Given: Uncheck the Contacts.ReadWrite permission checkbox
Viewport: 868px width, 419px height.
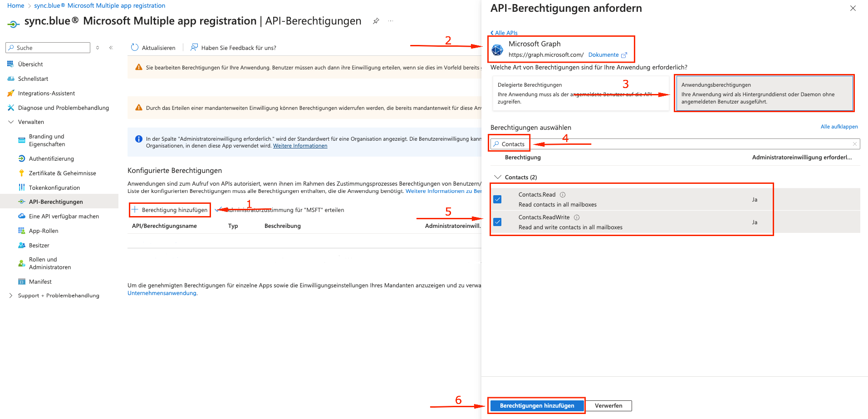Looking at the screenshot, I should (x=497, y=222).
